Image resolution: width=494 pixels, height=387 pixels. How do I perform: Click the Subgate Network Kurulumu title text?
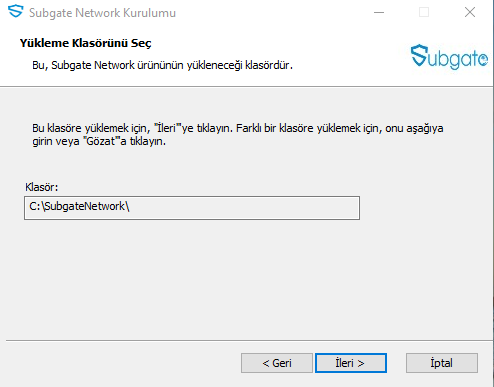[102, 13]
